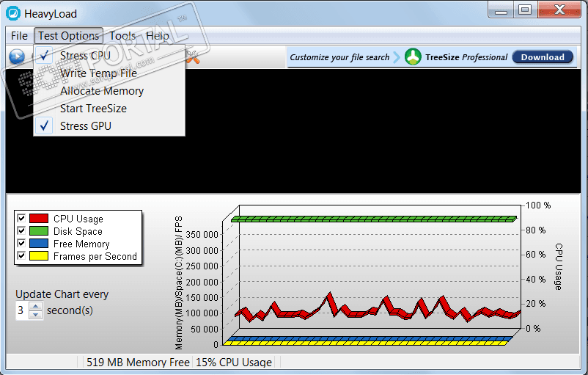Uncheck the Frames per Second legend checkbox
This screenshot has width=588, height=375.
21,255
